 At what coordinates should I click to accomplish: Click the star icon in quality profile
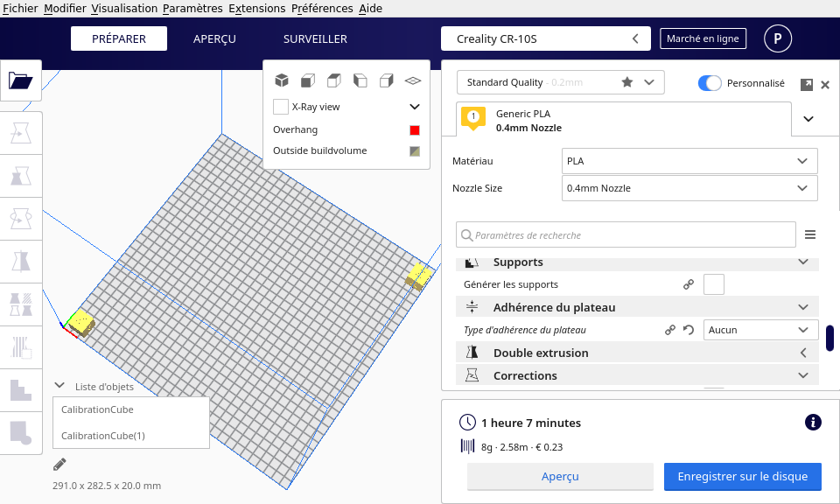click(x=627, y=82)
